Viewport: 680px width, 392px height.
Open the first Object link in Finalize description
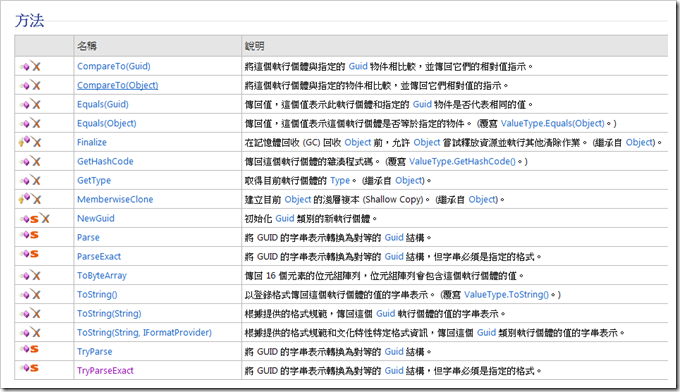point(358,142)
